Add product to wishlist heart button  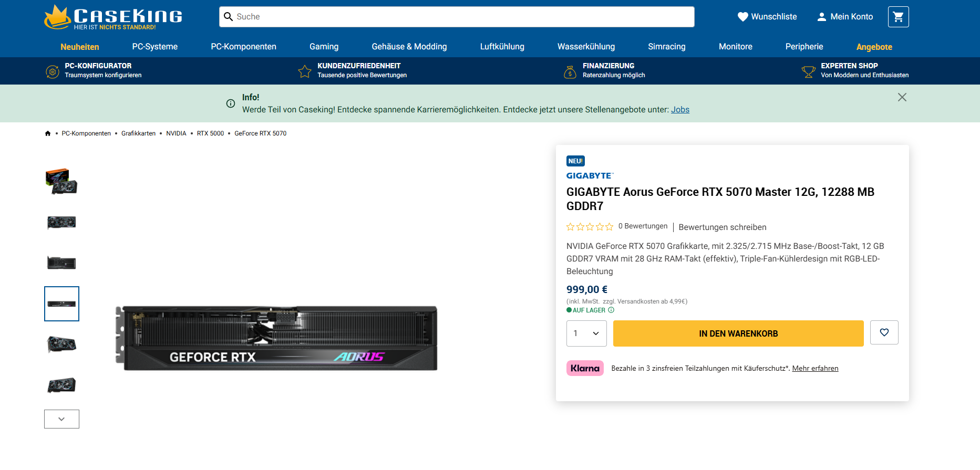[x=884, y=332]
